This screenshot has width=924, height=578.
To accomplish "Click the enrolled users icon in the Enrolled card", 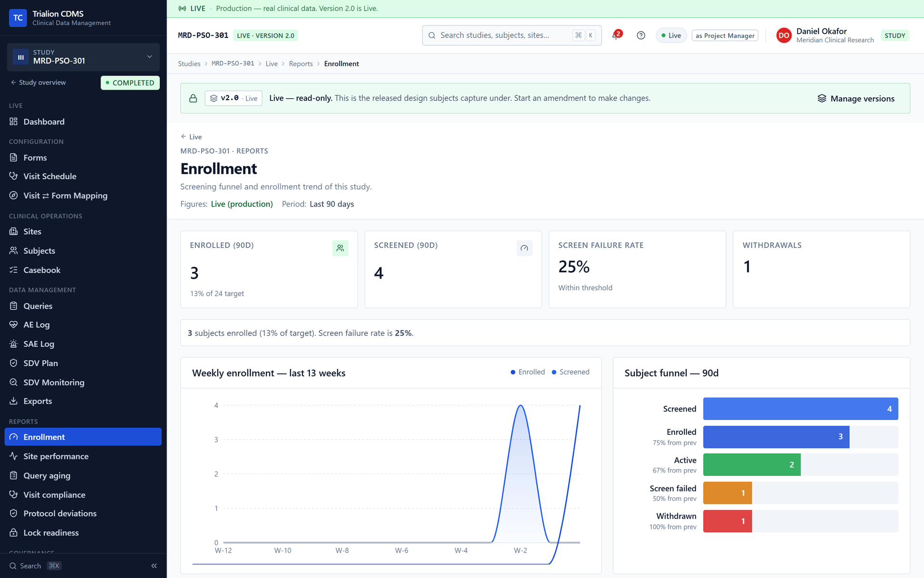I will [340, 248].
